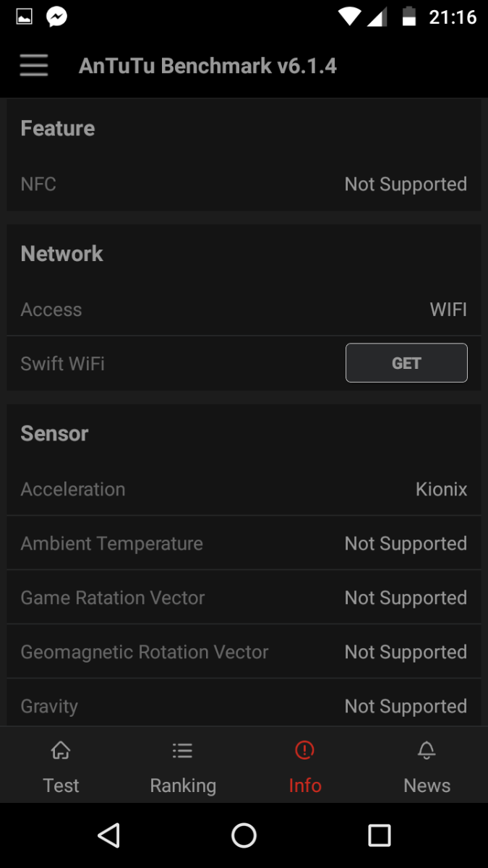Tap the Info alert icon

click(x=304, y=751)
